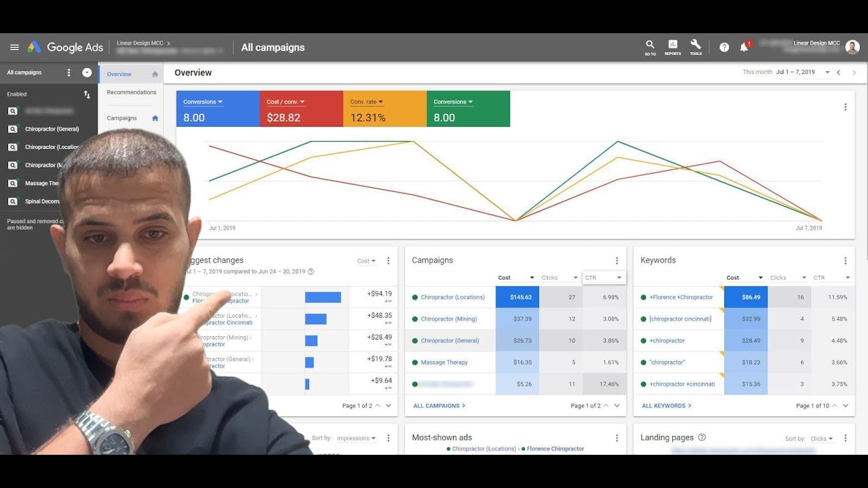Viewport: 868px width, 488px height.
Task: Open Cost column dropdown in Keywords card
Action: [745, 278]
